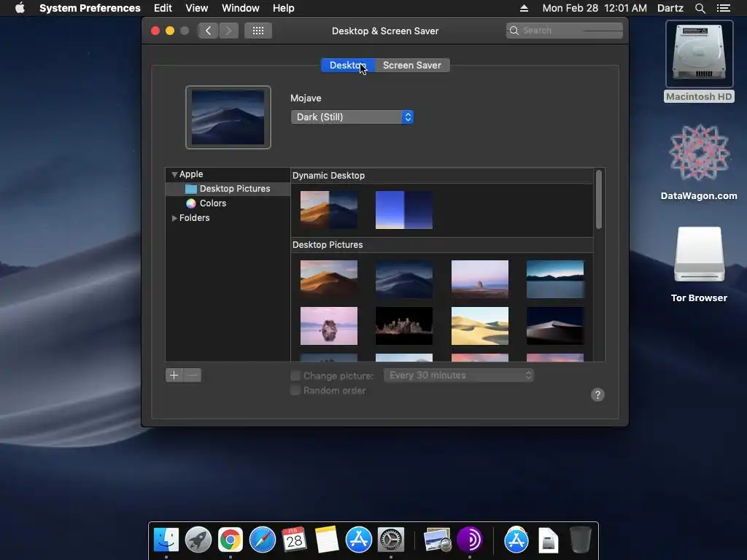Open Launchpad rocket icon in Dock

coord(198,540)
